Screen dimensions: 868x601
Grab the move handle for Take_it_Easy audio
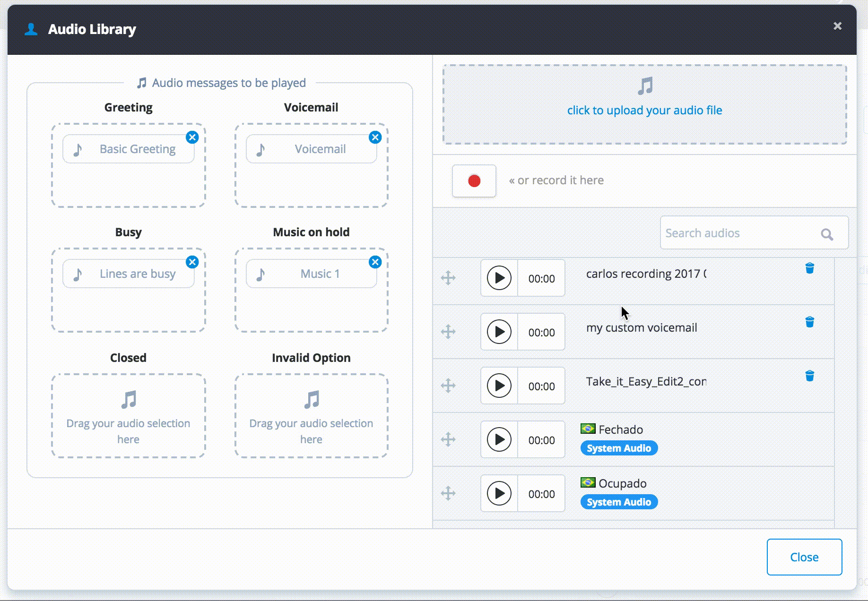(x=448, y=386)
